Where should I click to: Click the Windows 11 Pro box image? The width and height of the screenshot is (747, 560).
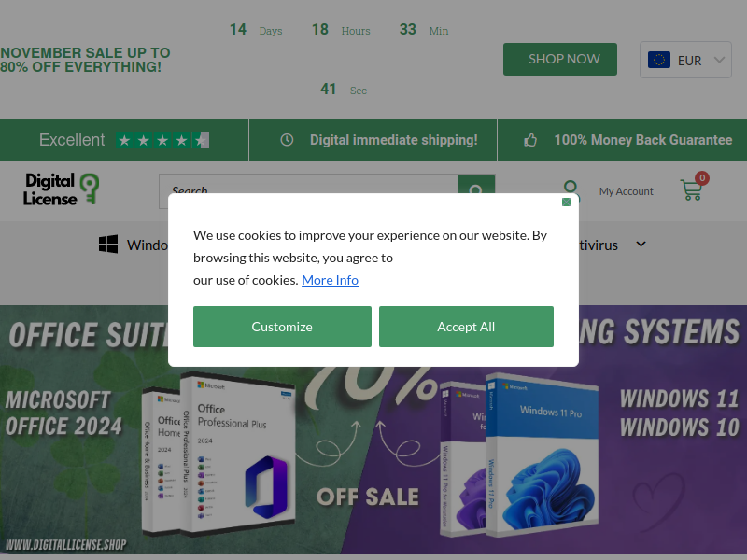point(543,455)
